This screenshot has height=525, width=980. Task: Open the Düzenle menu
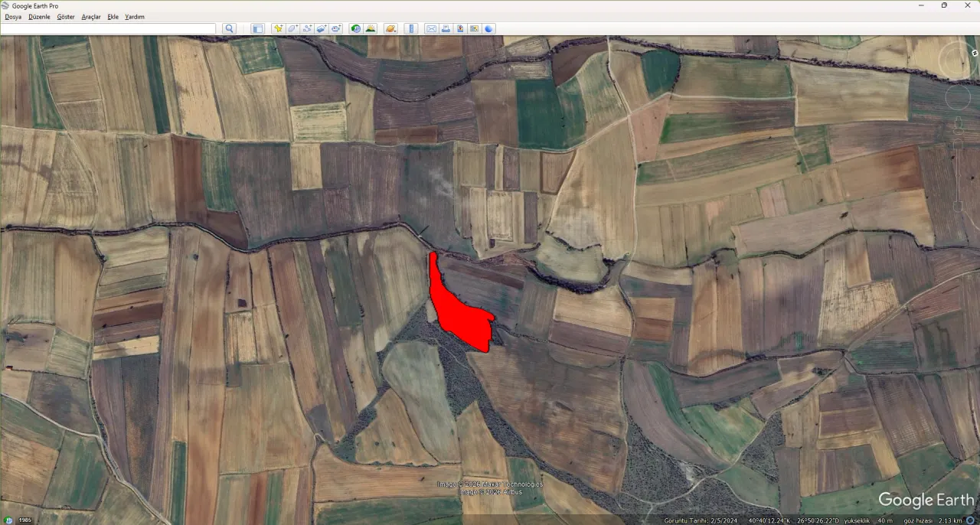pos(39,17)
